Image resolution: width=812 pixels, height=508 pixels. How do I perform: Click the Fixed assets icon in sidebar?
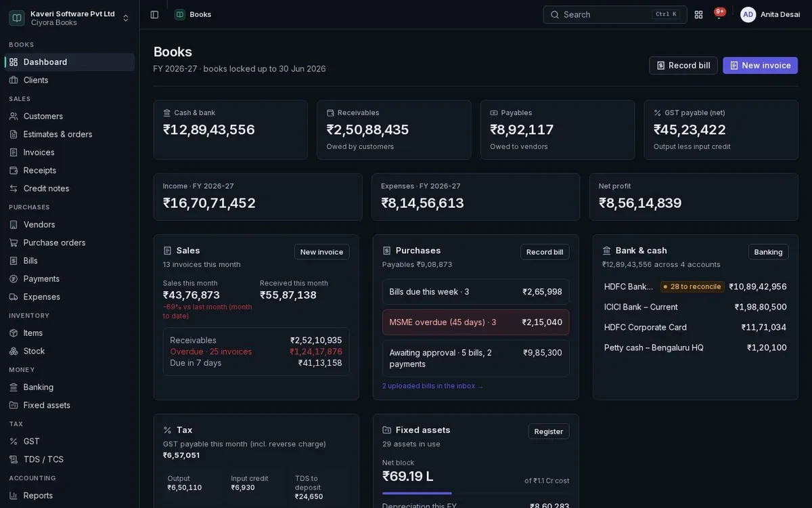(14, 405)
